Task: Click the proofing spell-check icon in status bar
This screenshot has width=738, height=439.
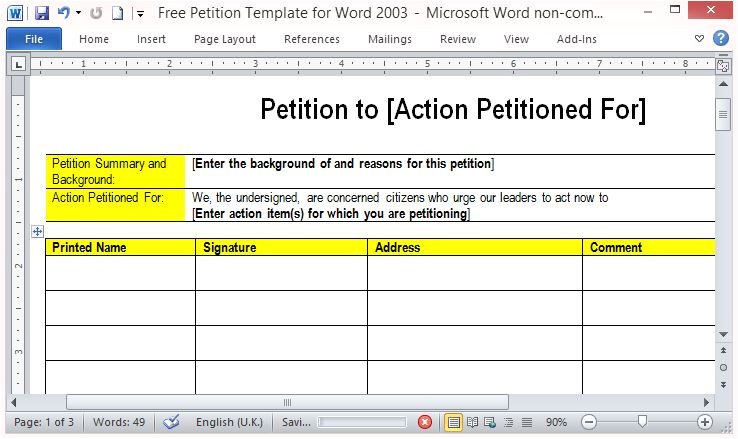Action: click(171, 422)
